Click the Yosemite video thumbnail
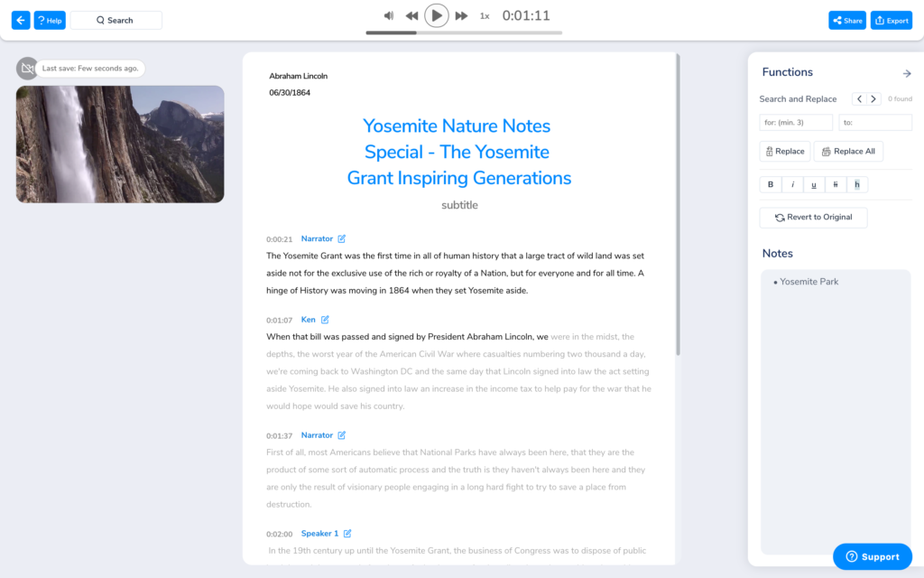The image size is (924, 578). 119,144
